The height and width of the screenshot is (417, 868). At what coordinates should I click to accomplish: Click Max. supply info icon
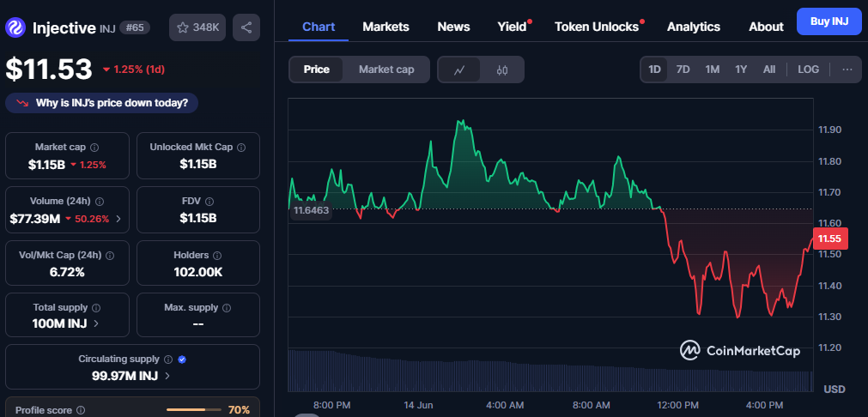[x=227, y=307]
